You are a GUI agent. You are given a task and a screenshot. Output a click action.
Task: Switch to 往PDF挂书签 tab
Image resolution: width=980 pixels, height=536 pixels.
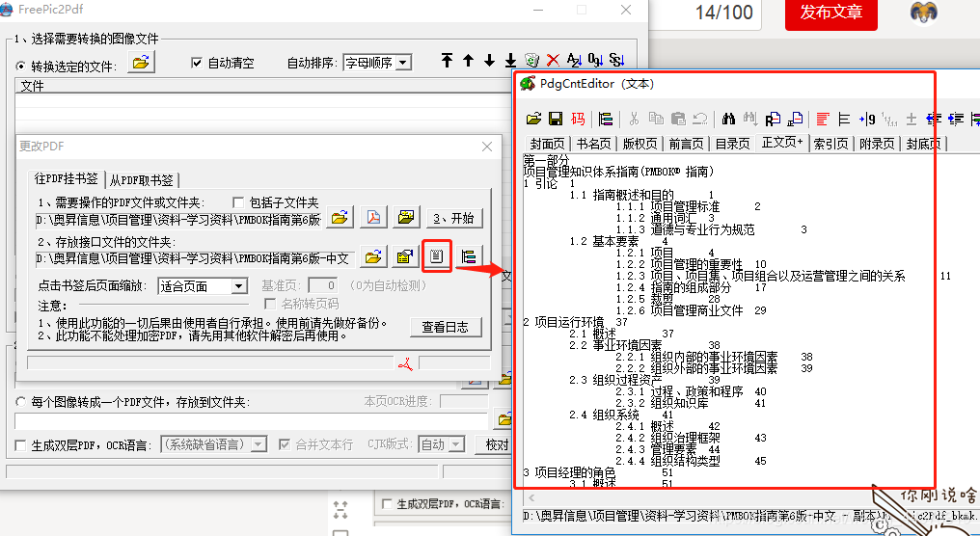(67, 178)
